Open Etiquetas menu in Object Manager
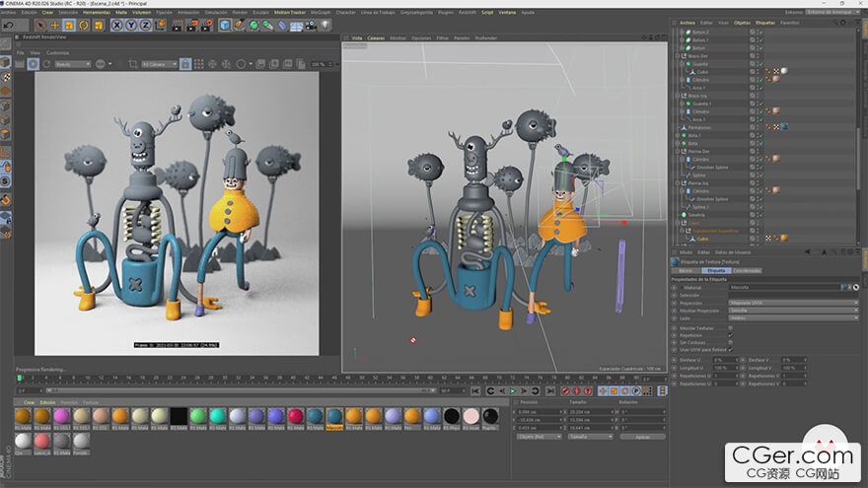 [765, 23]
